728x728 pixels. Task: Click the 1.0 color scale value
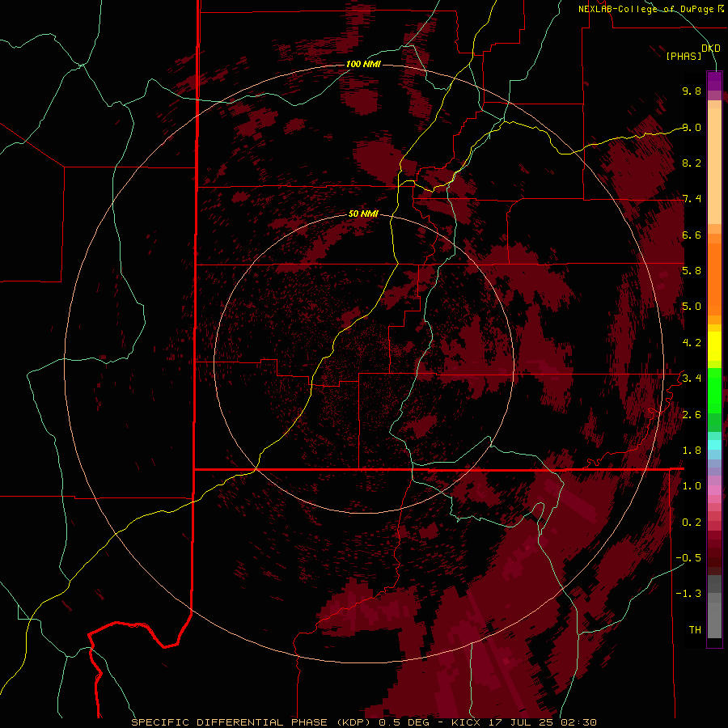coord(692,486)
